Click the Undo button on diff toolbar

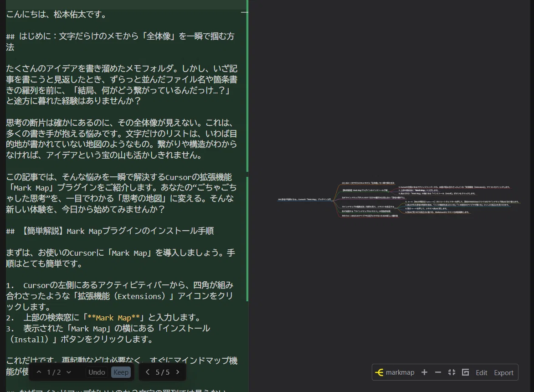coord(97,372)
